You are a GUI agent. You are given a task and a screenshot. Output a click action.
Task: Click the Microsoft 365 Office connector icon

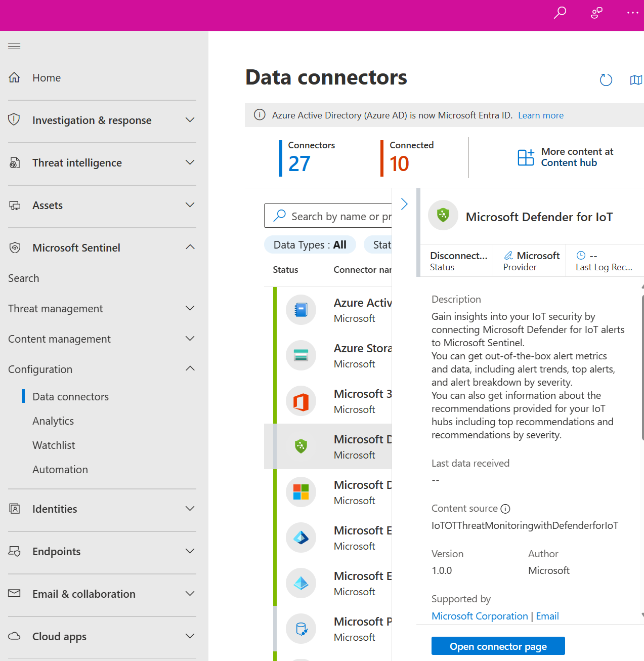[x=301, y=401]
